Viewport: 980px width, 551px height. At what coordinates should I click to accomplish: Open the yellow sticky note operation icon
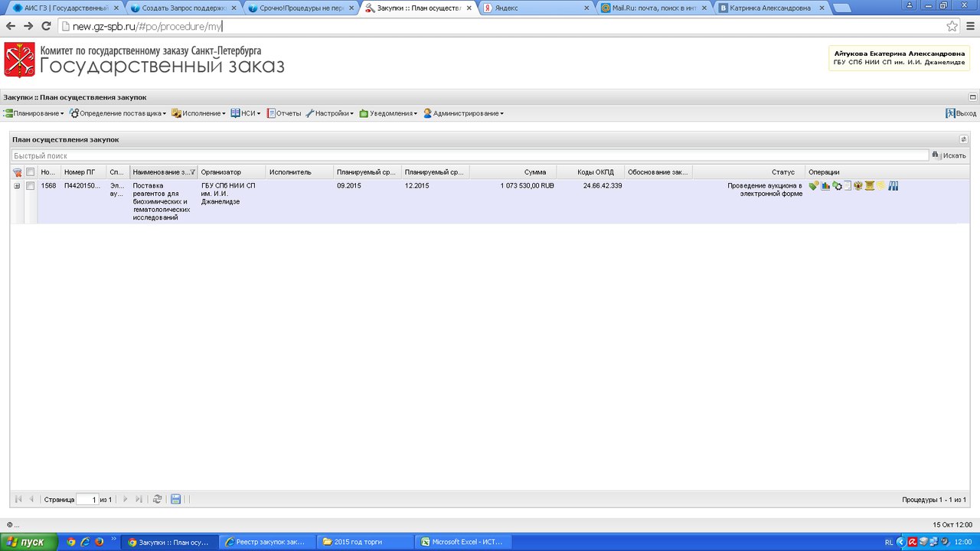tap(881, 186)
